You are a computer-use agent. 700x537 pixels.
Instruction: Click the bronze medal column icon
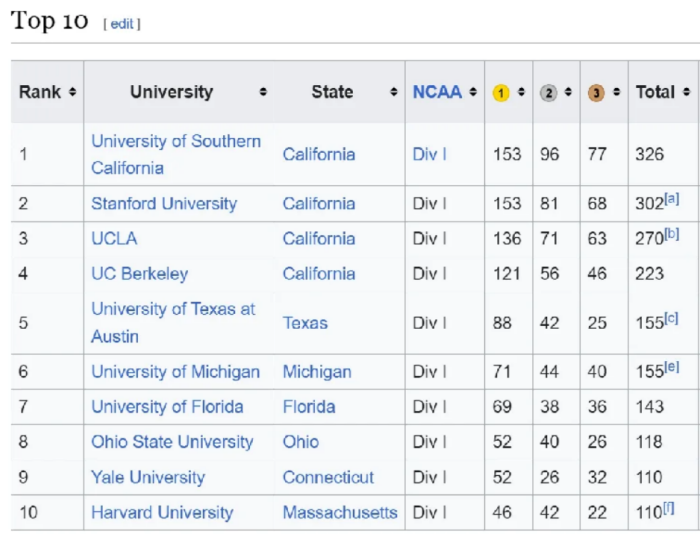coord(596,93)
